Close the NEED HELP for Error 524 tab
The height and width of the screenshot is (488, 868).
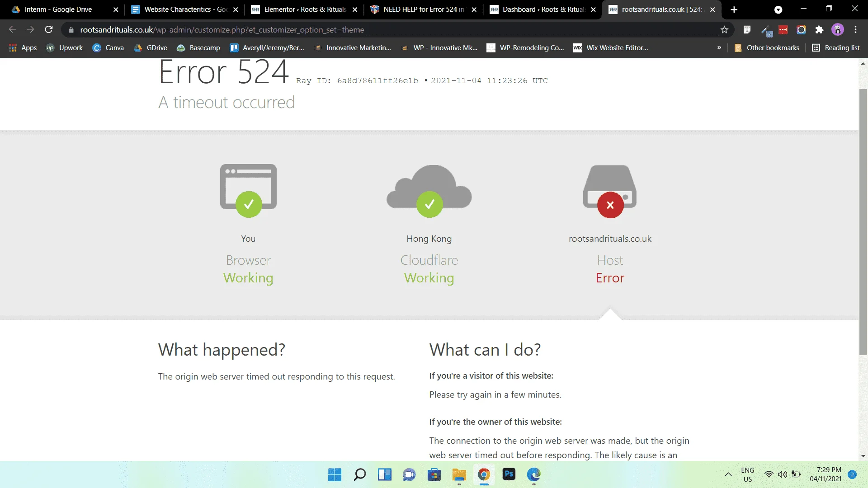click(x=474, y=9)
